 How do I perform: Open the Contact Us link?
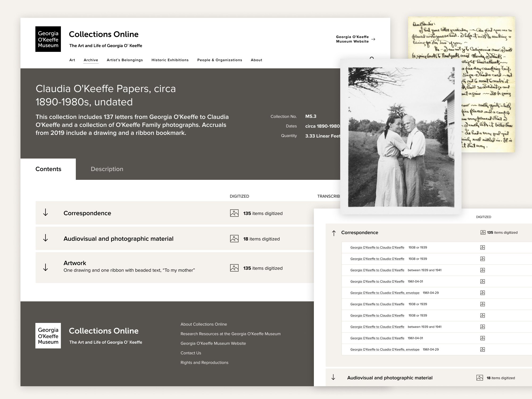[x=191, y=353]
